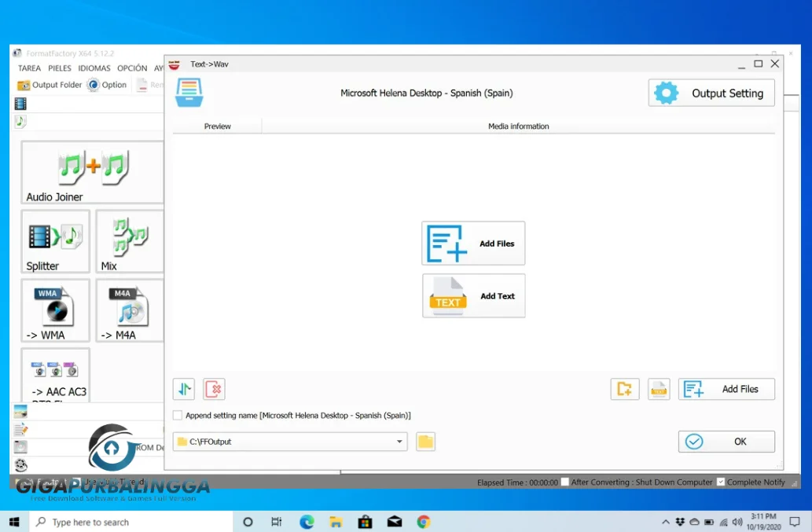Confirm with the OK button
812x532 pixels.
click(x=726, y=442)
